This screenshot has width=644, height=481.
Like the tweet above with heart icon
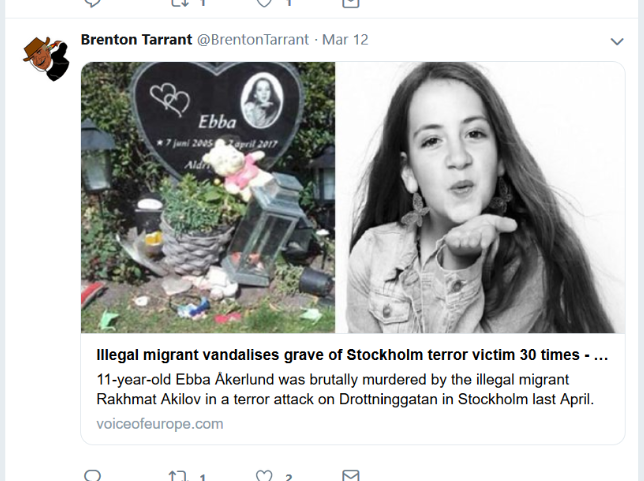pos(264,3)
